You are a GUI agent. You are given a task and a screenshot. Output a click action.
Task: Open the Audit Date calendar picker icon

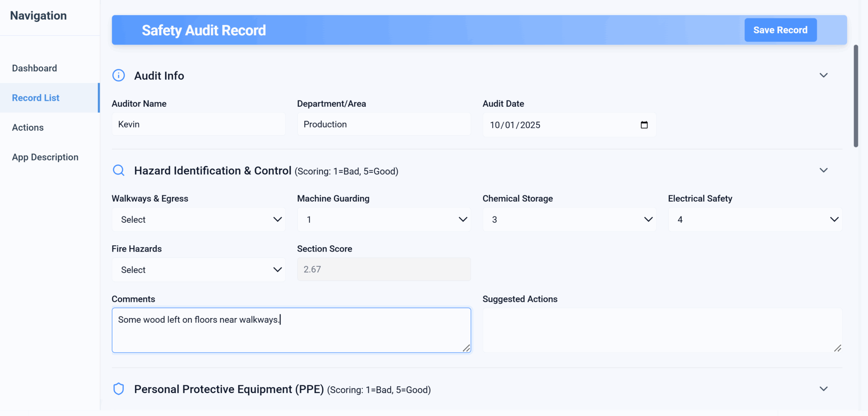644,125
